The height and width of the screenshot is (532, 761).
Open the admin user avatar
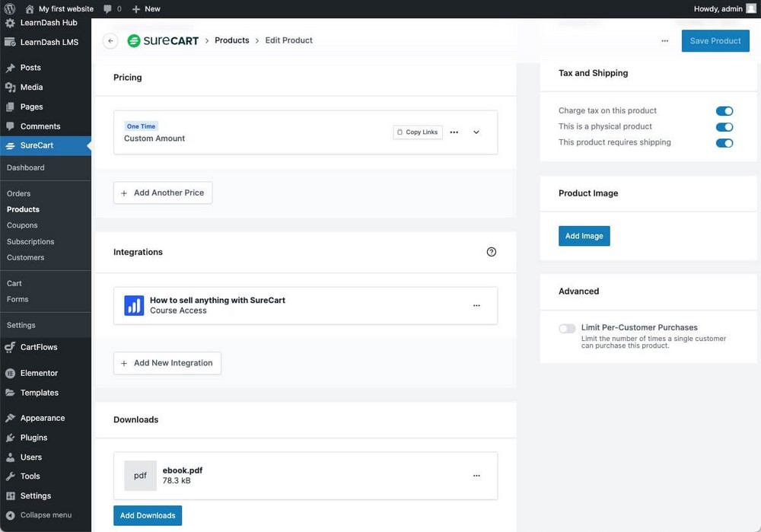[x=751, y=8]
